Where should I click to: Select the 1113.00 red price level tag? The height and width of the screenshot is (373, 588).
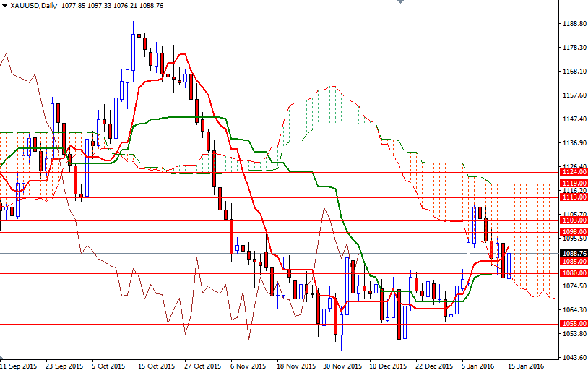point(574,197)
